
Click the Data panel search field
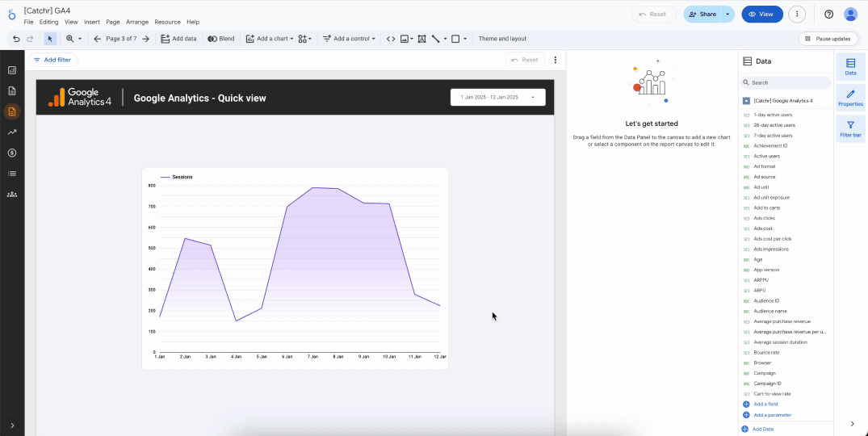786,82
